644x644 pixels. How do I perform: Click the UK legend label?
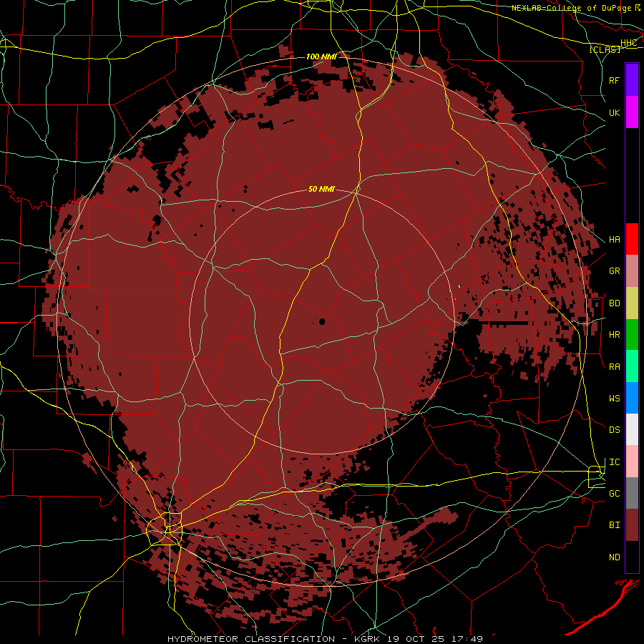[x=615, y=112]
